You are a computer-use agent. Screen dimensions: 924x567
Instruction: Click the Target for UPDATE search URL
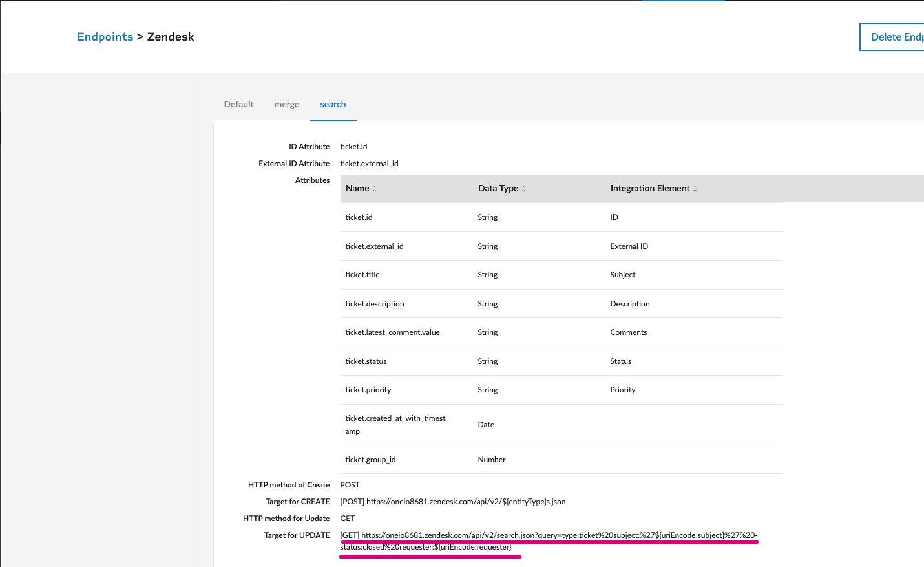click(549, 541)
